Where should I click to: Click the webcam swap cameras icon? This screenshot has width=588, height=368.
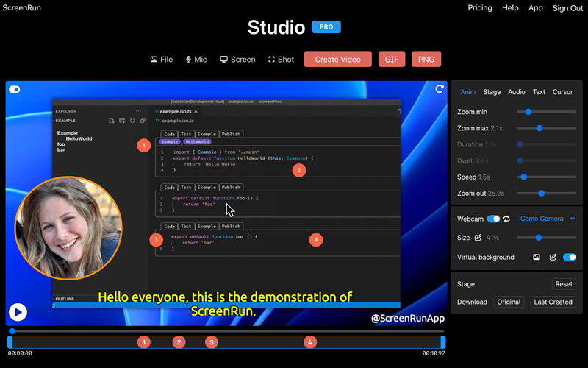pyautogui.click(x=506, y=219)
